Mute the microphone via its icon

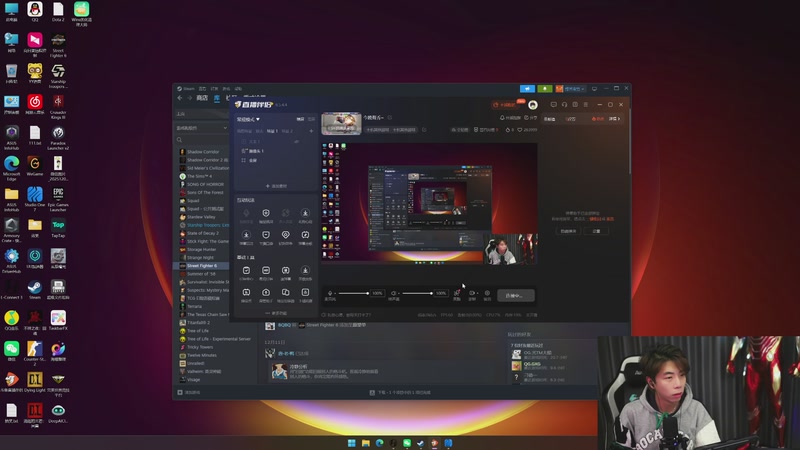330,293
